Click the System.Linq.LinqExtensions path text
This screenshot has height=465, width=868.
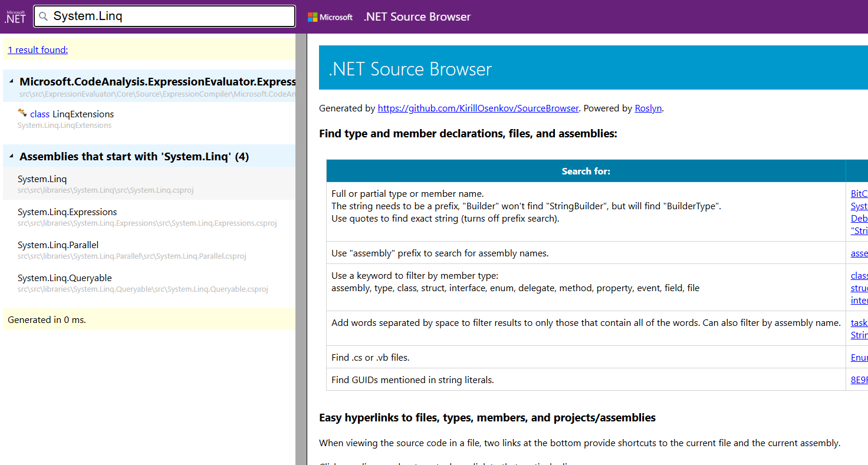pos(65,126)
